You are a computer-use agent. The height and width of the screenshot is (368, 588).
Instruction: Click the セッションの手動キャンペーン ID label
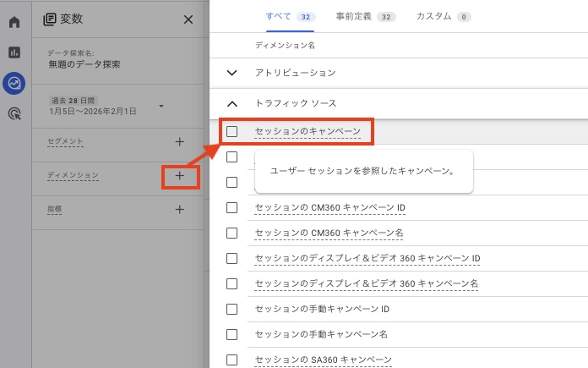point(322,309)
